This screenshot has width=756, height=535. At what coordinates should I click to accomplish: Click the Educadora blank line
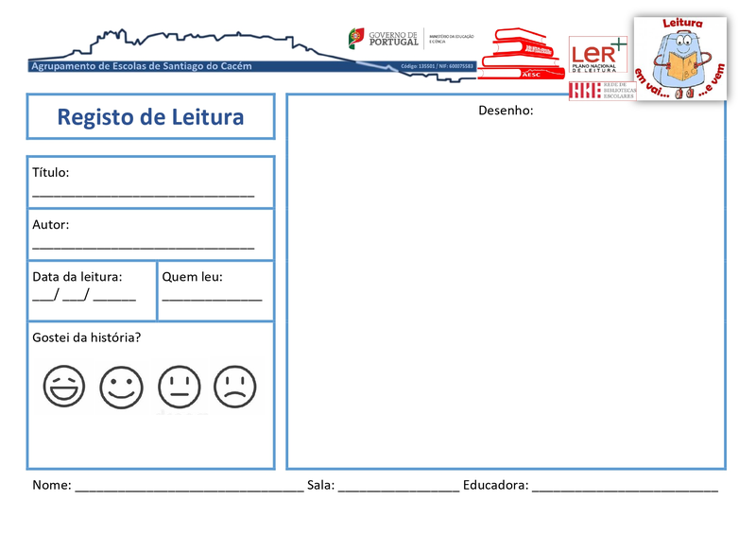pos(625,489)
